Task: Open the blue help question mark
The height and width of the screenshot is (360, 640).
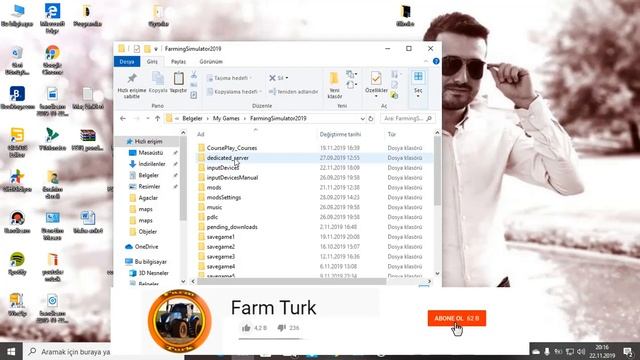Action: [x=436, y=61]
